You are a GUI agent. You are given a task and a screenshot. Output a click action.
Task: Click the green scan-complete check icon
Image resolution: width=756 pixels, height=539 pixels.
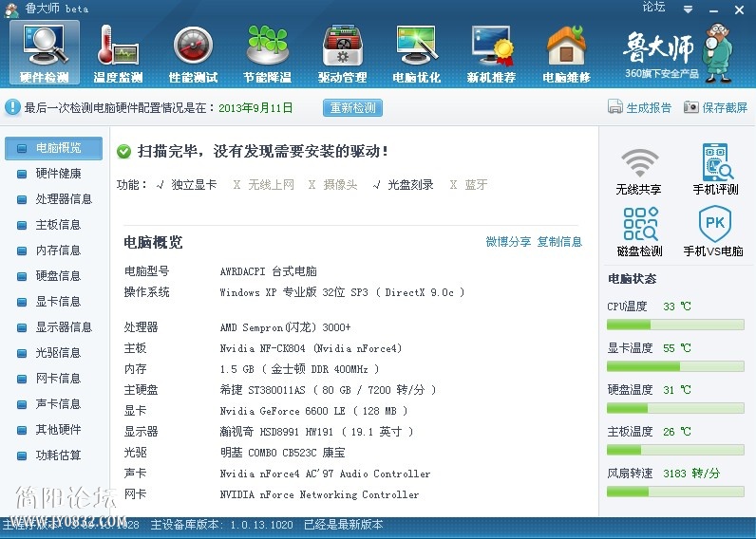click(123, 152)
